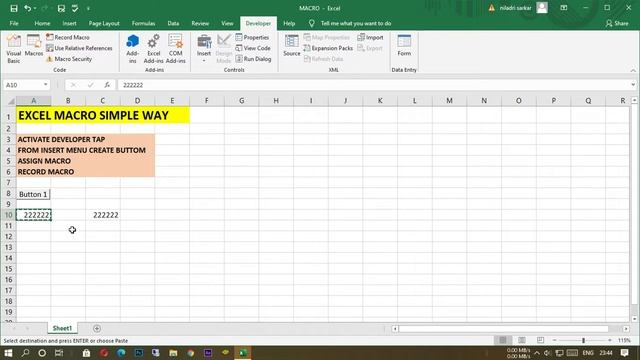Toggle Design Mode
Screen dimensions: 640x360
(224, 49)
